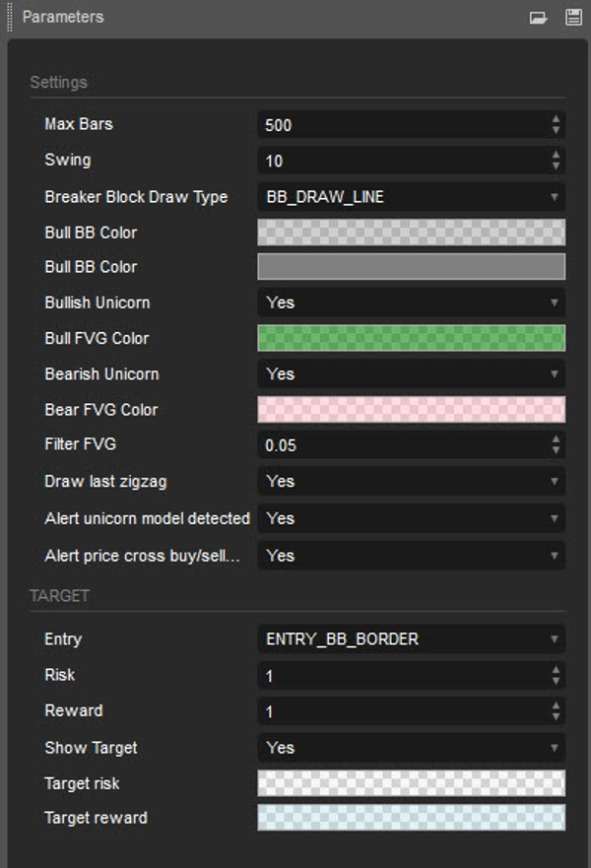
Task: Decrease Risk with the down arrow
Action: tap(556, 682)
